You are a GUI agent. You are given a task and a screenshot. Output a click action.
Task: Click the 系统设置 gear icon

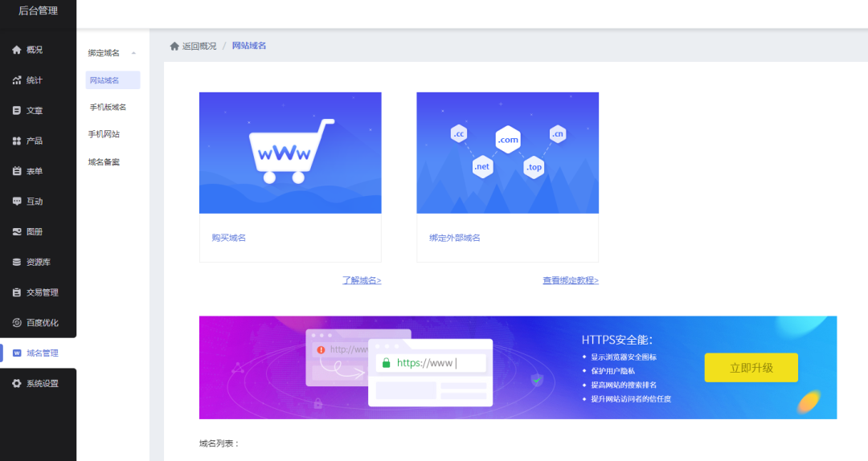coord(17,384)
